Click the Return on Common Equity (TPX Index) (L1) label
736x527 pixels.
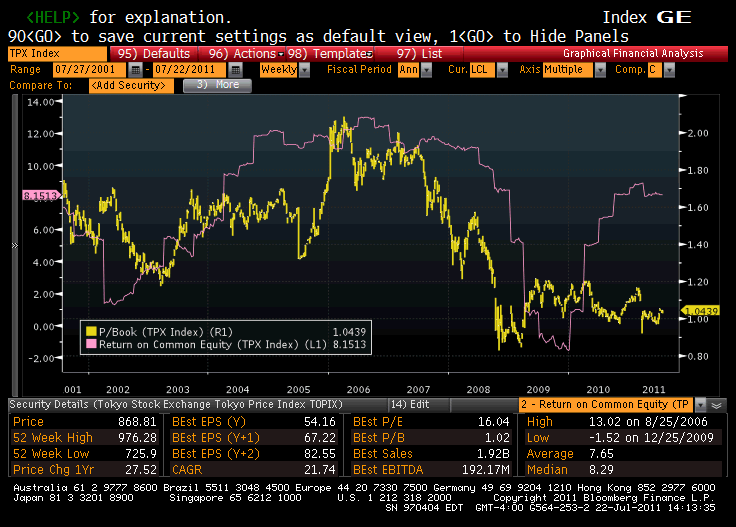point(212,344)
